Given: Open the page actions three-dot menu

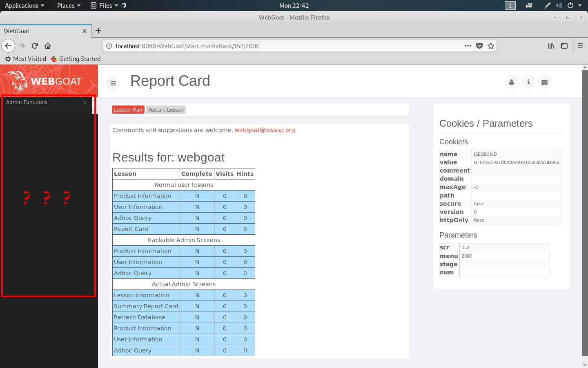Looking at the screenshot, I should pyautogui.click(x=468, y=46).
